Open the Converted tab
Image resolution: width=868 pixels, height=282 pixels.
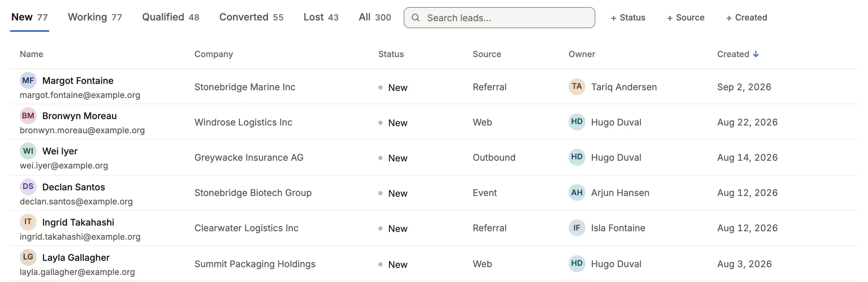251,17
